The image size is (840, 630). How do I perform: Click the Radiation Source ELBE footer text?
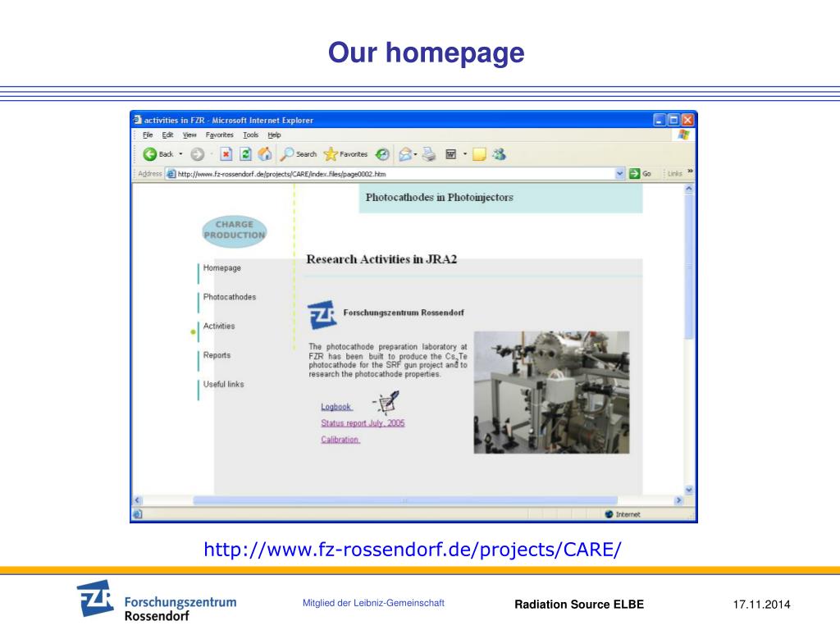click(x=579, y=605)
